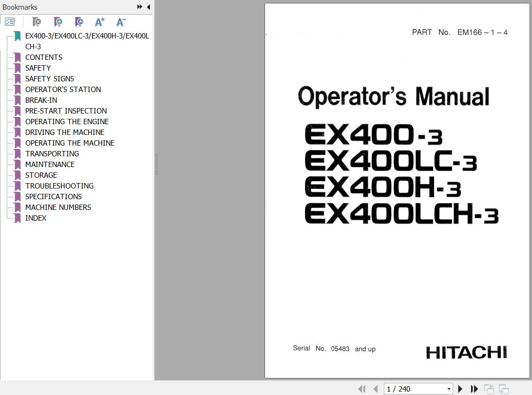Click the previous view navigation icon
Viewport: 532px width, 395px height.
489,389
